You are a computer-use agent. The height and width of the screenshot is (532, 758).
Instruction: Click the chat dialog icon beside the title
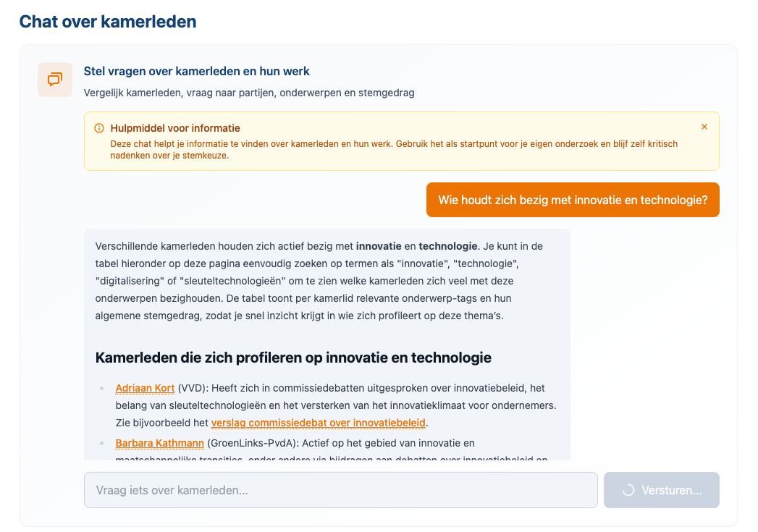54,80
